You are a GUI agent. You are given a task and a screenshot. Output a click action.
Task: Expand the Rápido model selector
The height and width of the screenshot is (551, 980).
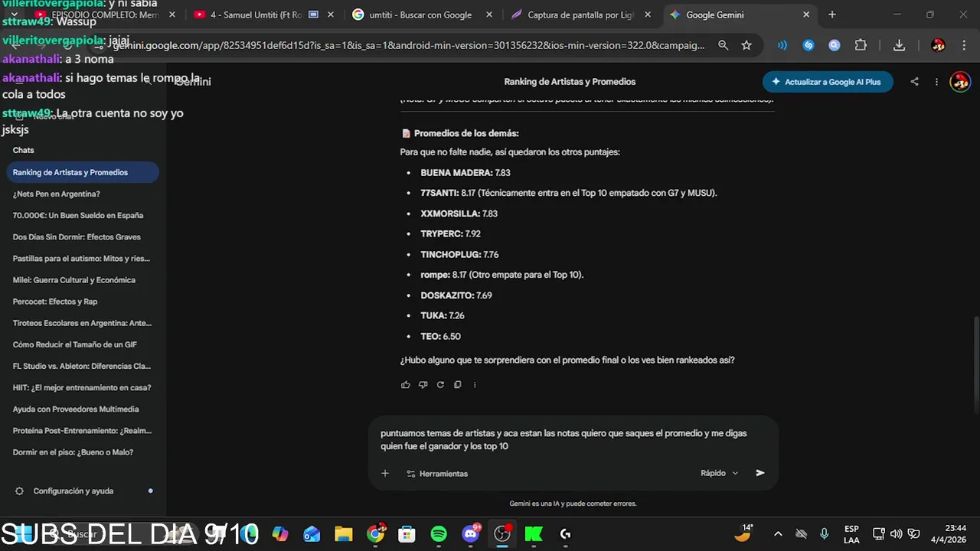[719, 473]
